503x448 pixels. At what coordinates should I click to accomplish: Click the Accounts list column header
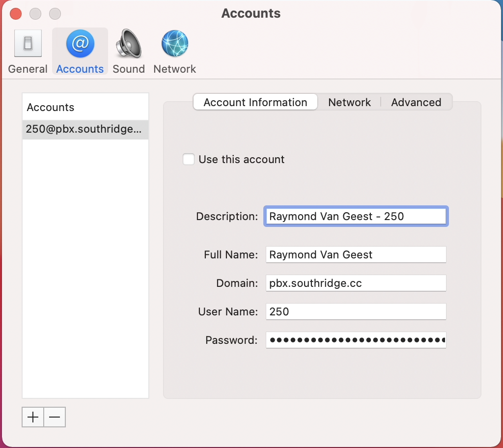[x=85, y=107]
